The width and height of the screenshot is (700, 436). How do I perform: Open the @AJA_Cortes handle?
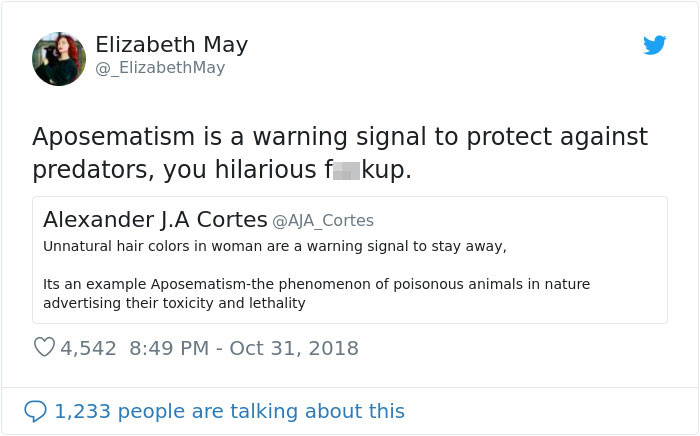coord(323,220)
